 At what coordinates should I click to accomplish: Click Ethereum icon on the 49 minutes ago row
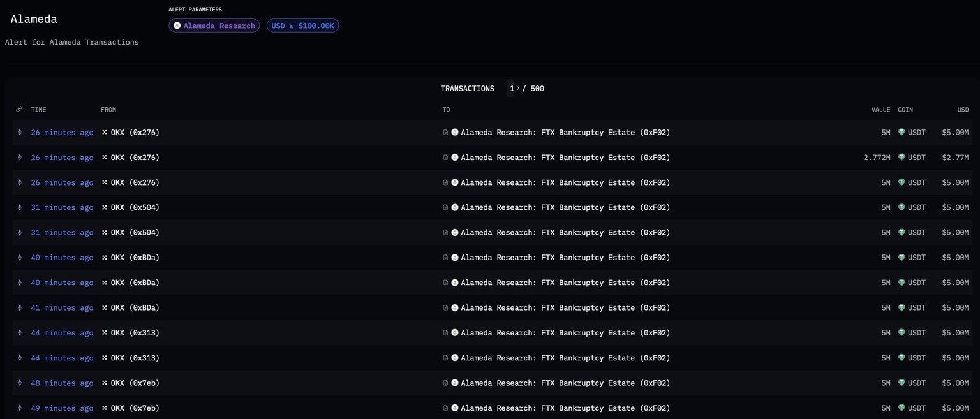(19, 408)
